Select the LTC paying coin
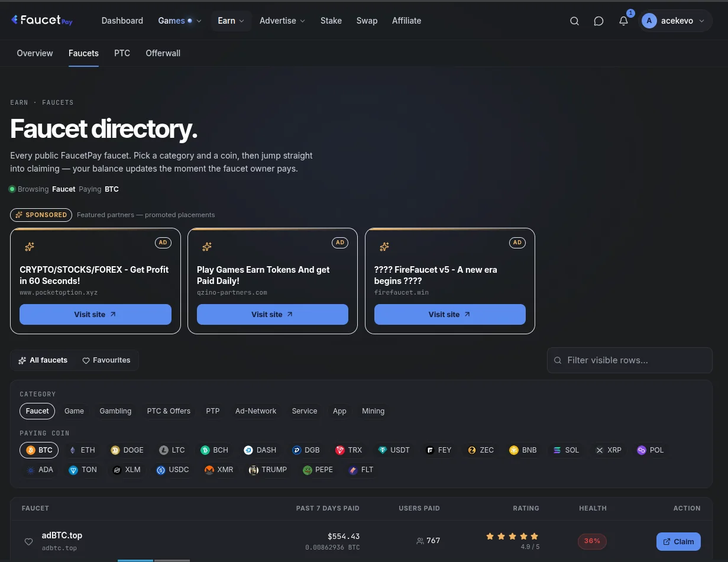This screenshot has width=728, height=562. click(x=172, y=450)
